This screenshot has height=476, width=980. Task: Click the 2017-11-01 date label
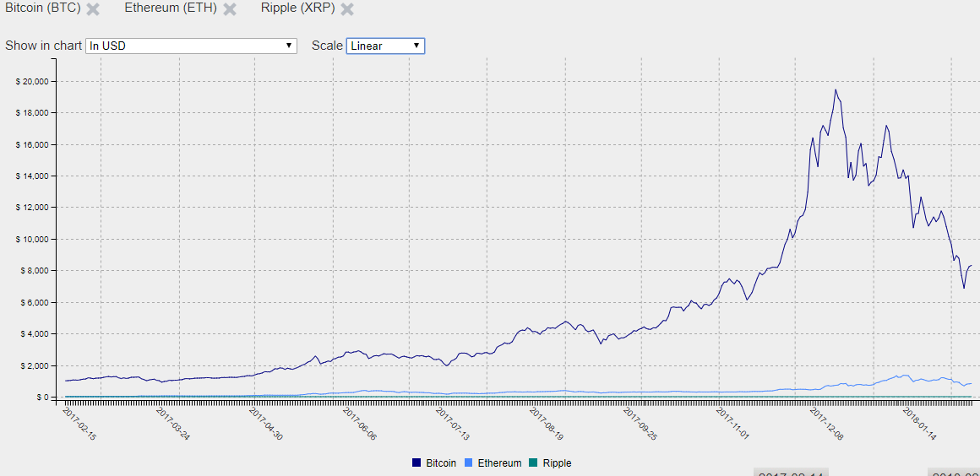coord(732,424)
